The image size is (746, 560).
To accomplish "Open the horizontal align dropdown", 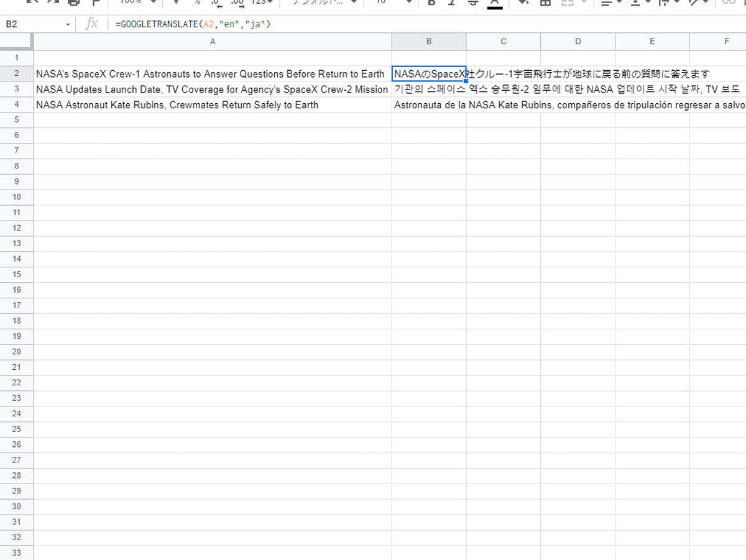I will coord(612,2).
